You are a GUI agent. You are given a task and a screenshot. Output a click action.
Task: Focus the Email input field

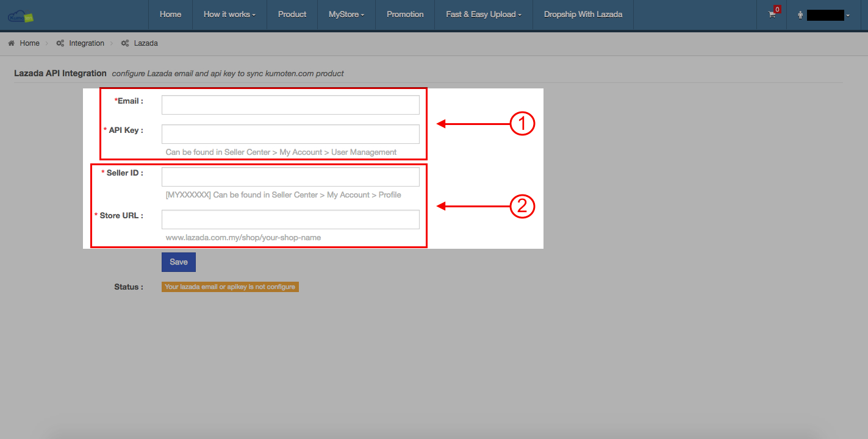click(x=290, y=105)
